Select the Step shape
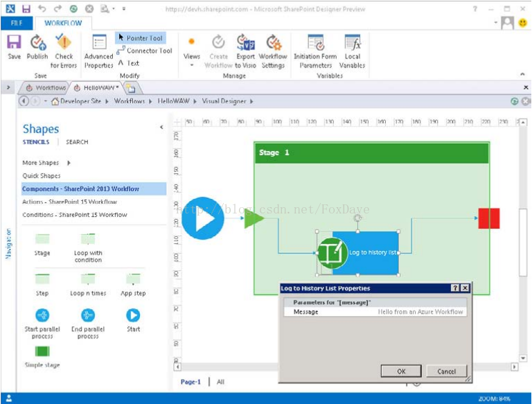This screenshot has width=532, height=404. click(42, 285)
